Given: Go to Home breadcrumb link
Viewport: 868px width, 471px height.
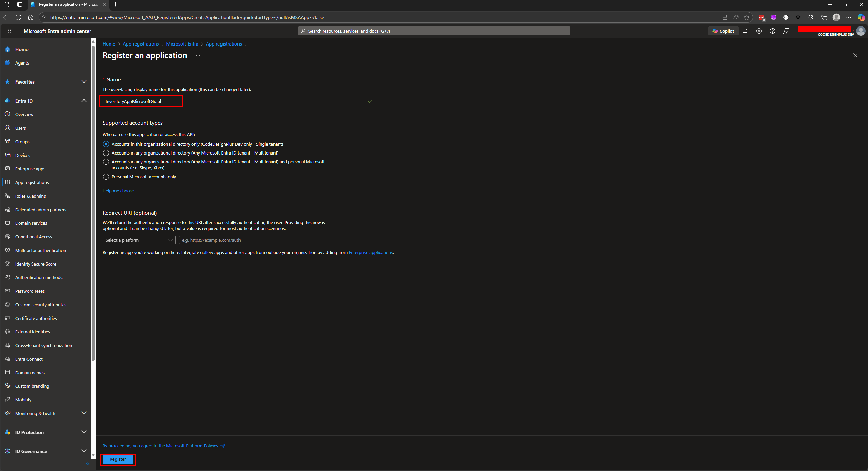Looking at the screenshot, I should click(109, 44).
